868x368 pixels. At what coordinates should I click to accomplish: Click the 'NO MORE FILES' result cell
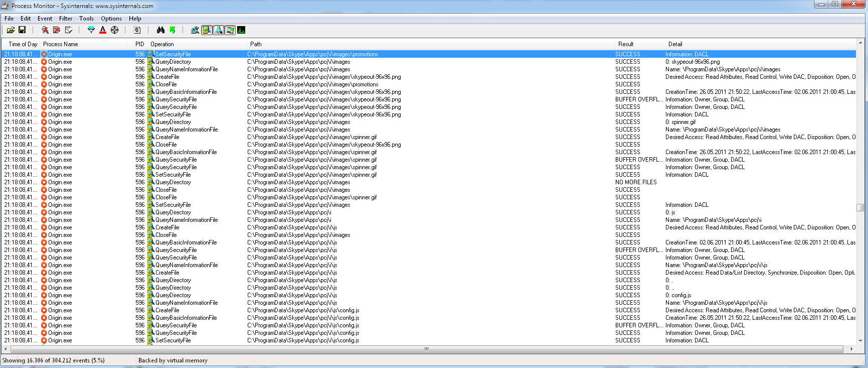tap(636, 182)
